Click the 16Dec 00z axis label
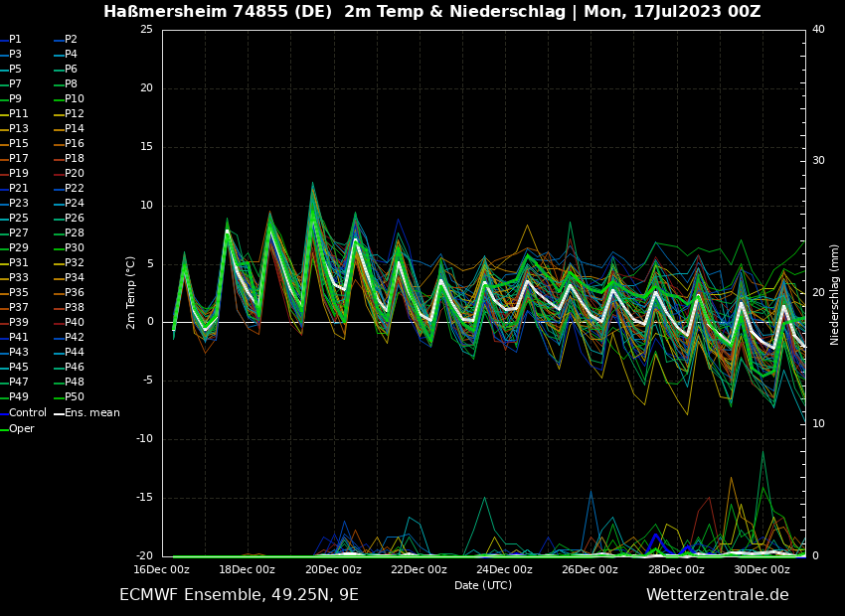The height and width of the screenshot is (616, 845). (x=161, y=570)
